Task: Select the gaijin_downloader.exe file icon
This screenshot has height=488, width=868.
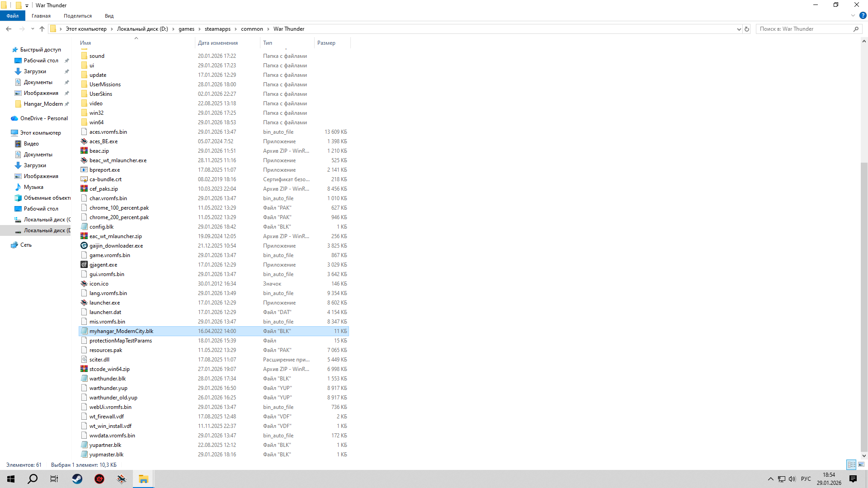Action: click(x=84, y=246)
